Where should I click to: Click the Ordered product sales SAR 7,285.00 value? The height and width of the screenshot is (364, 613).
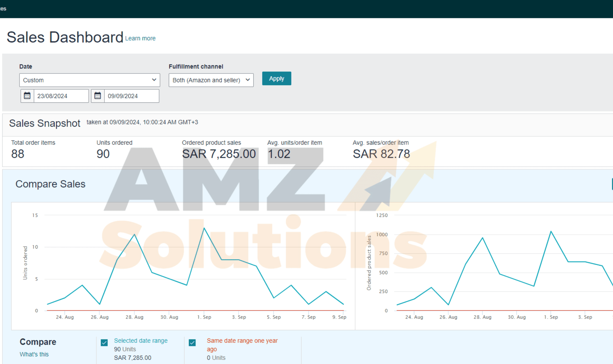pos(219,154)
